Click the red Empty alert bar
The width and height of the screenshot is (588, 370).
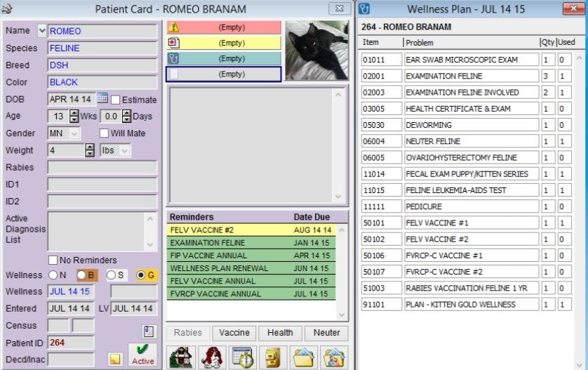pyautogui.click(x=224, y=27)
